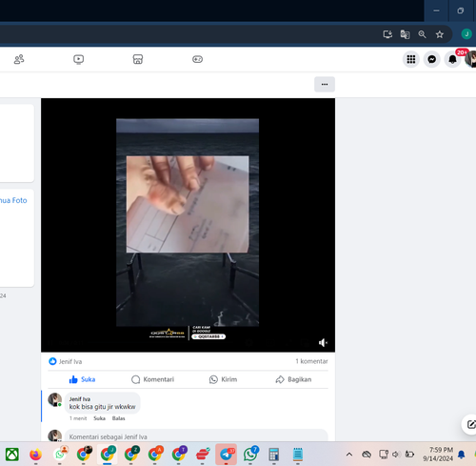Open the Facebook menu grid icon
Viewport: 476px width, 466px height.
coord(411,59)
